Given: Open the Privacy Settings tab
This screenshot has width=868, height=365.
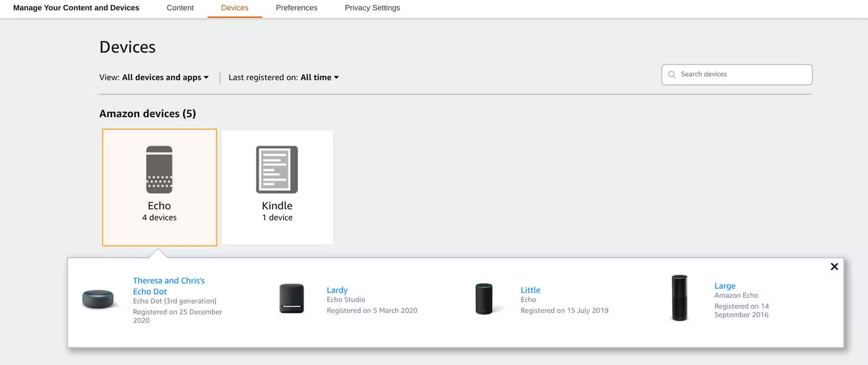Looking at the screenshot, I should click(372, 8).
